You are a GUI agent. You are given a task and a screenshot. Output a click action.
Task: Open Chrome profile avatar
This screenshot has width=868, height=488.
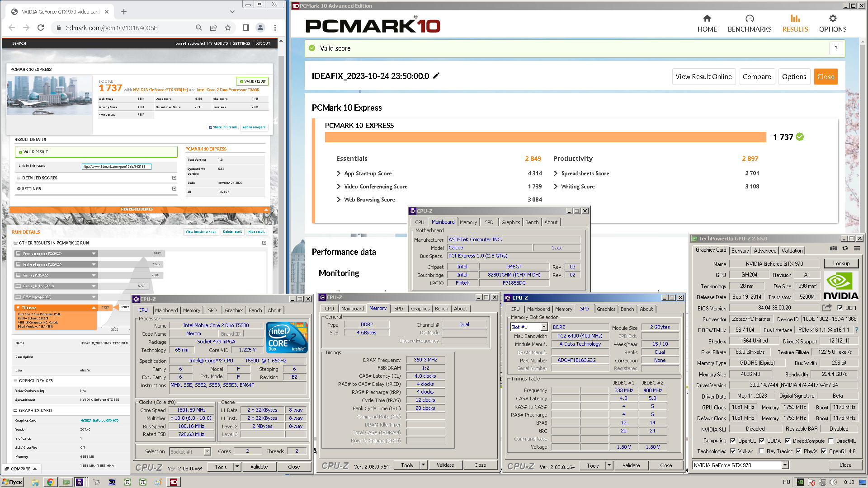click(260, 28)
